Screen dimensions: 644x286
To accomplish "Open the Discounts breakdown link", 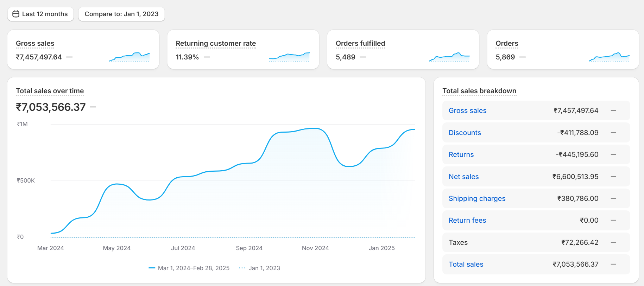I will (x=465, y=133).
